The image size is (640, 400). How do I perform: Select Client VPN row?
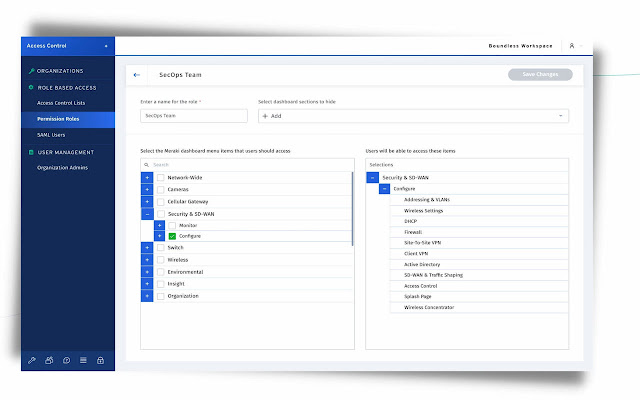click(479, 253)
